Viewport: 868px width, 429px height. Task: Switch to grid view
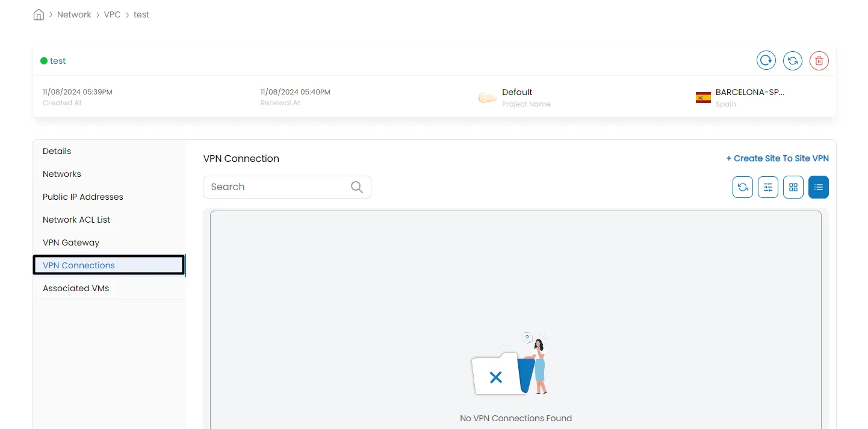[x=793, y=187]
